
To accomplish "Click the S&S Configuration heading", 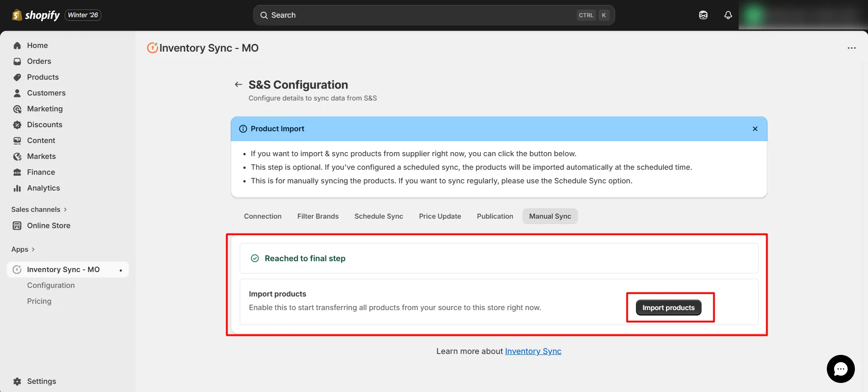I will click(x=298, y=85).
